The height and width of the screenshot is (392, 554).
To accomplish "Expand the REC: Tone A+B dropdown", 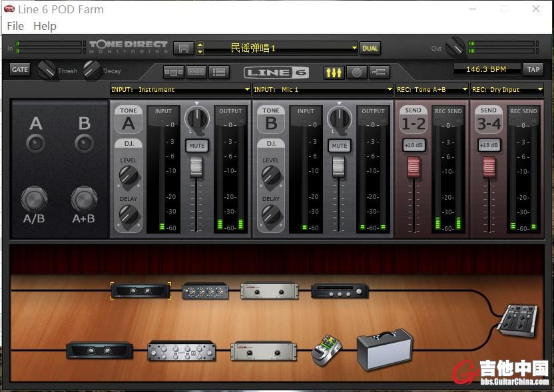I will tap(432, 89).
